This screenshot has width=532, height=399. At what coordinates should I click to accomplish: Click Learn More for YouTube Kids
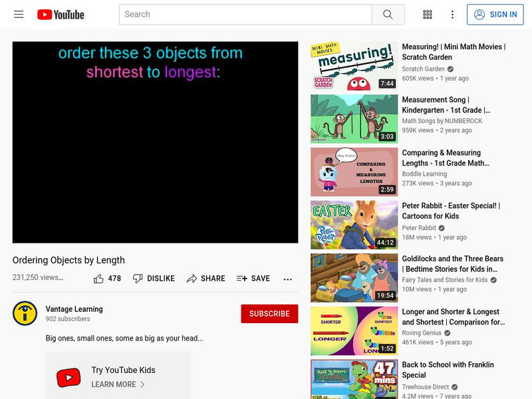tap(114, 384)
